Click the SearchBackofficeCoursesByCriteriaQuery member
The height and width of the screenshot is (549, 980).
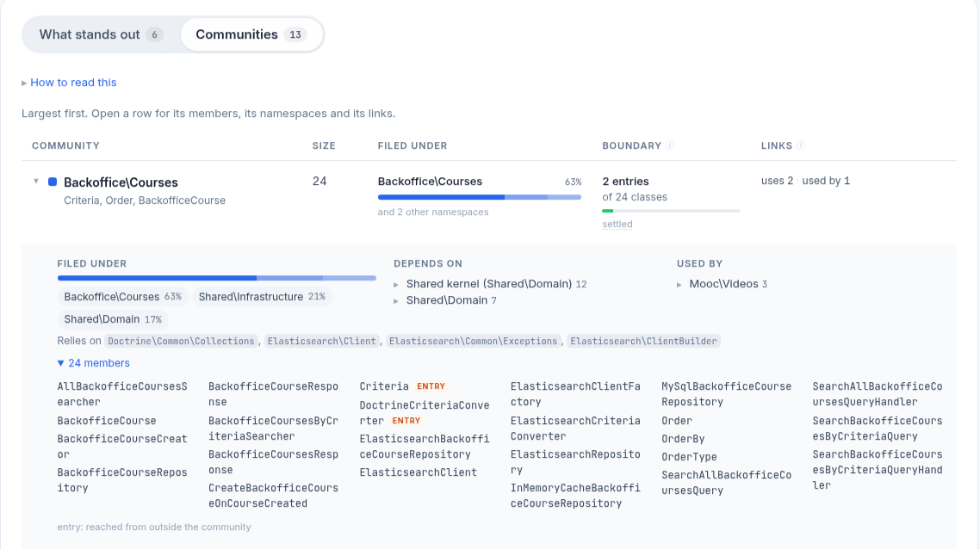pyautogui.click(x=878, y=429)
